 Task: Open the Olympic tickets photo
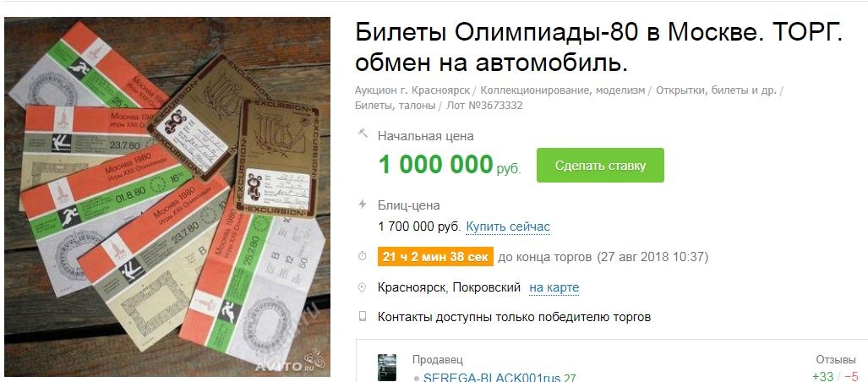click(x=167, y=197)
